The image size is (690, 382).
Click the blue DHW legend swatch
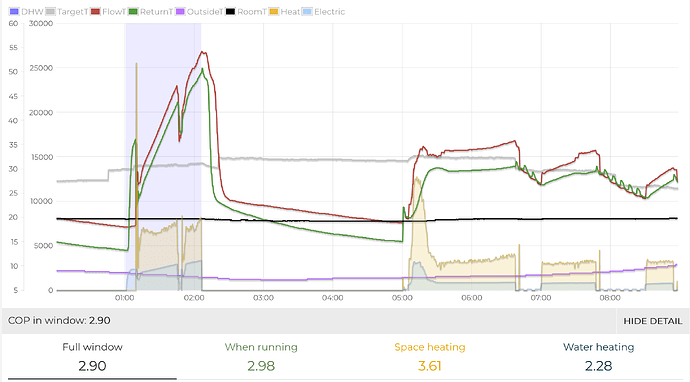pos(14,12)
